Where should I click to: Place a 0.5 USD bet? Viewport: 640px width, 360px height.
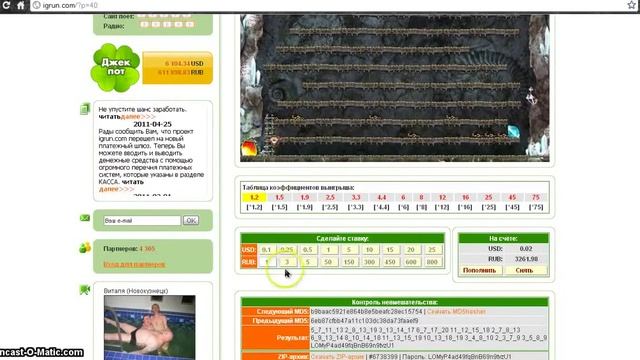(x=308, y=249)
